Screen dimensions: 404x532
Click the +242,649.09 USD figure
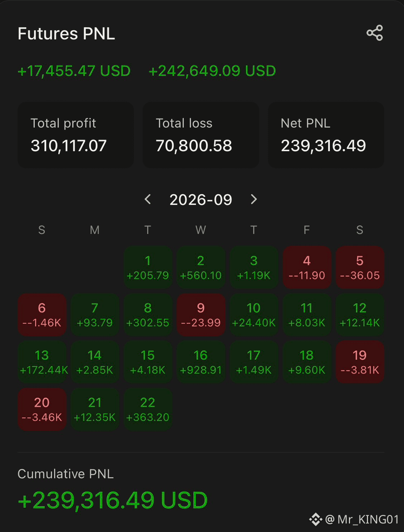pyautogui.click(x=212, y=71)
